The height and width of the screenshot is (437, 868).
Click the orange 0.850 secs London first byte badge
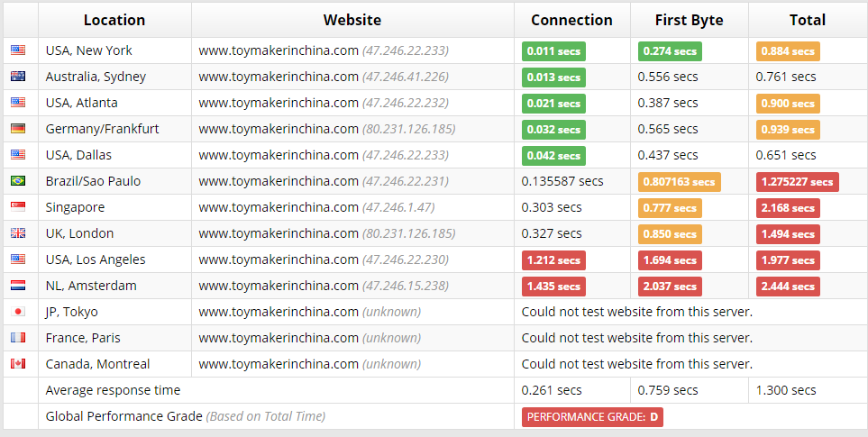pos(670,234)
